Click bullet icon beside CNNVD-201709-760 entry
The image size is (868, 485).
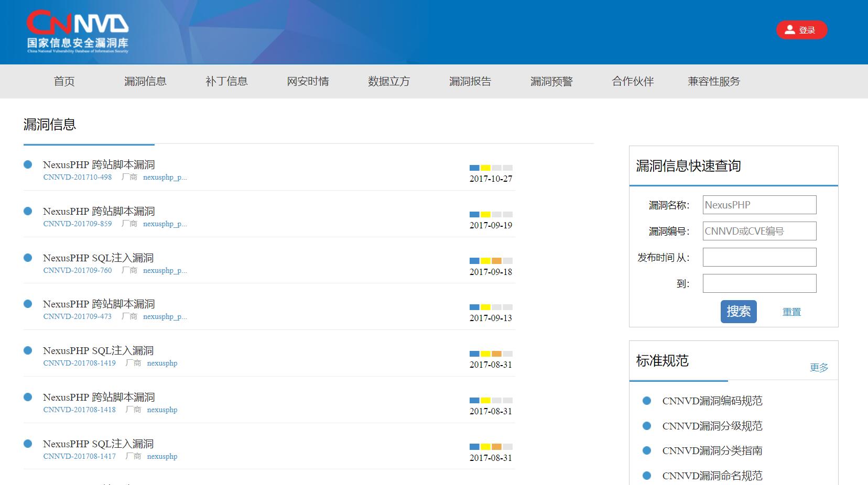pos(28,258)
